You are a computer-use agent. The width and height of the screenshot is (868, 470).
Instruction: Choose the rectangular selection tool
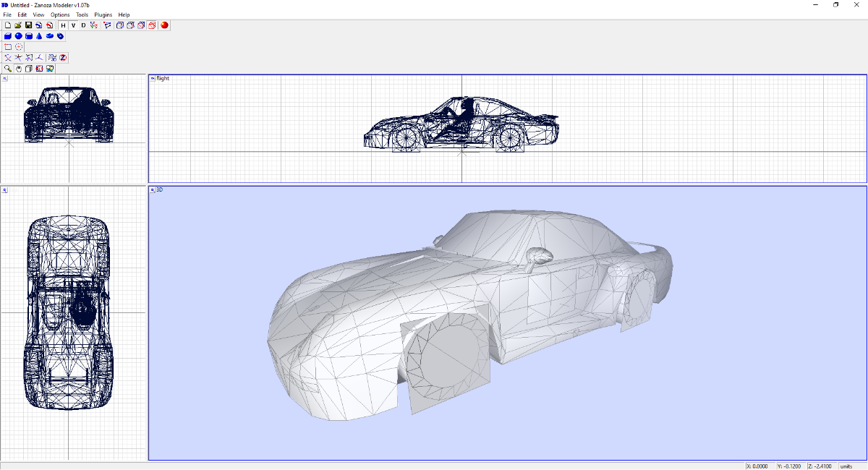pos(8,47)
